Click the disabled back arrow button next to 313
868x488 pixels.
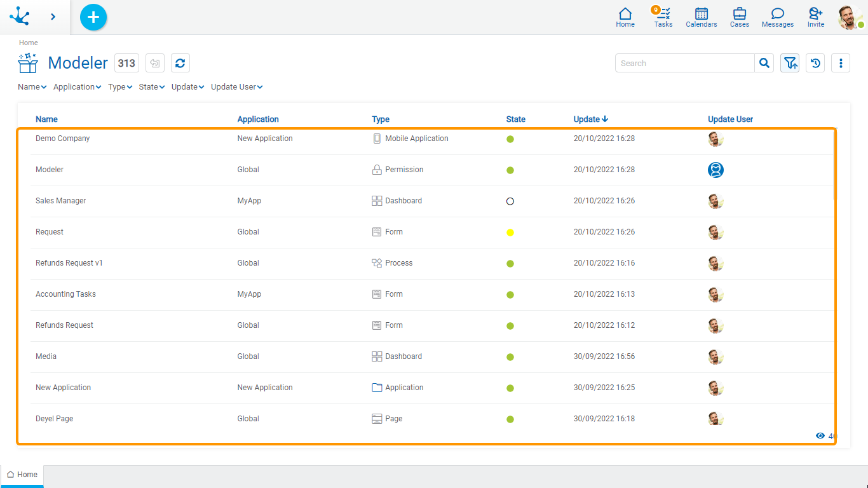pos(155,63)
